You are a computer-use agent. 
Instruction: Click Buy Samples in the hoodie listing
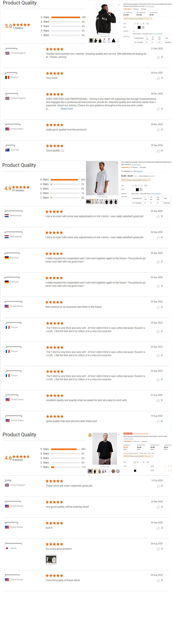point(158,34)
